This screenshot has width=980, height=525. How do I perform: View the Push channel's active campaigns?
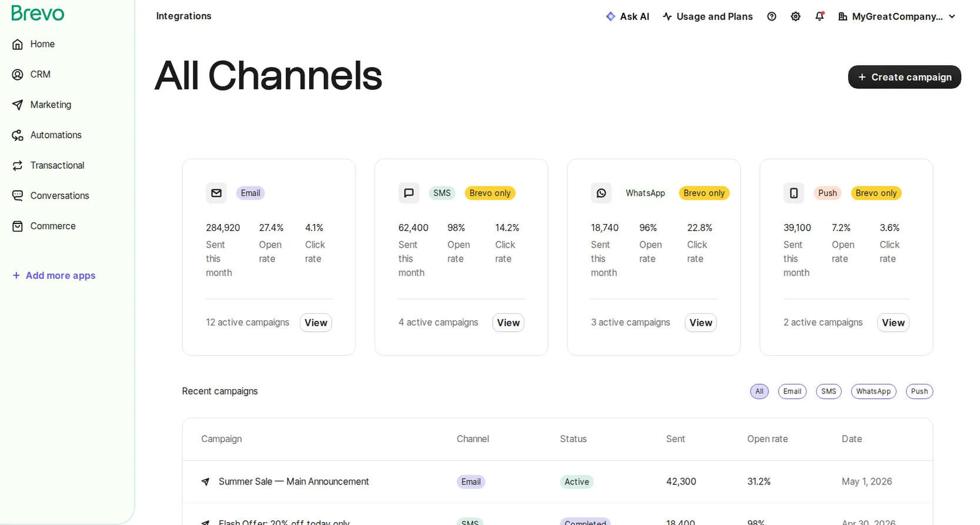894,323
